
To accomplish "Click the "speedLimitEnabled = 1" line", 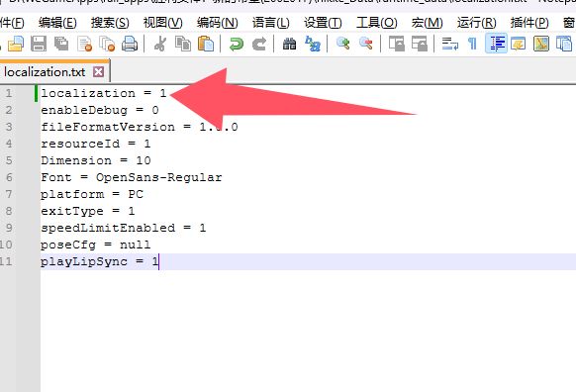I will coord(123,228).
